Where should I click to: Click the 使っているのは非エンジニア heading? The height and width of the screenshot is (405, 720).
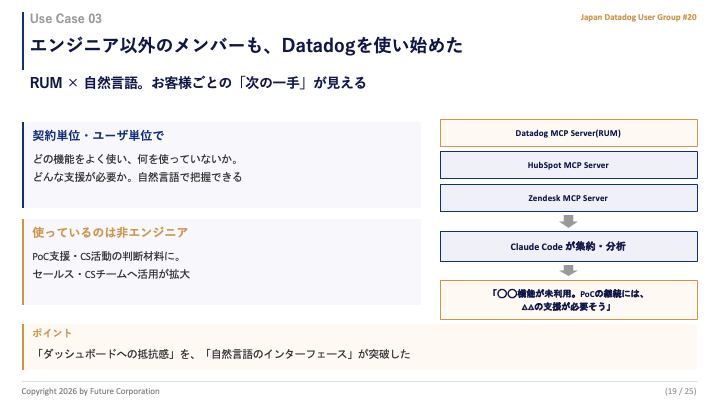click(110, 232)
